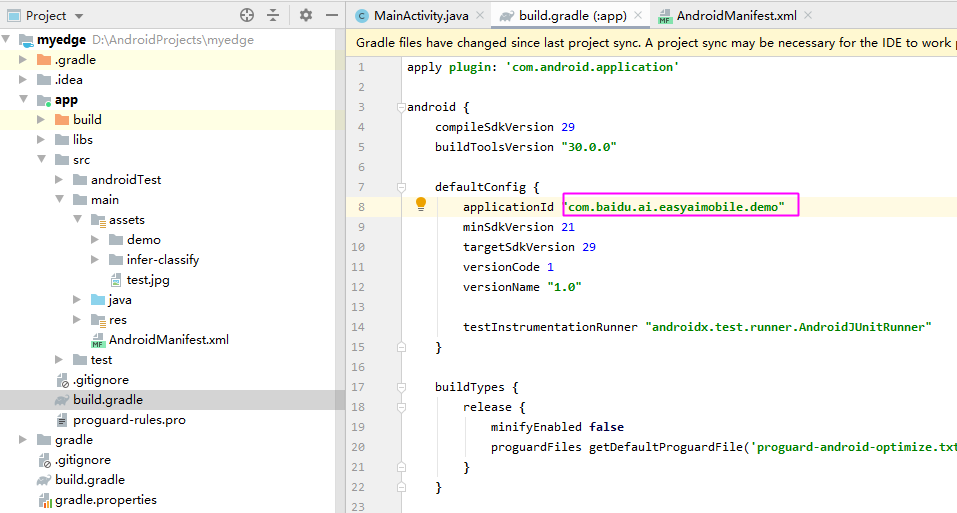Viewport: 957px width, 513px height.
Task: Select AndroidManifest.xml in project tree
Action: [169, 340]
